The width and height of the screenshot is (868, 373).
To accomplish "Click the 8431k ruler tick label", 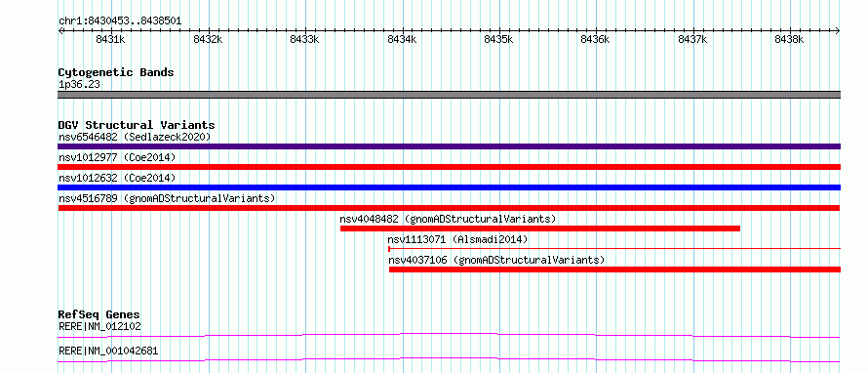I will pos(110,39).
